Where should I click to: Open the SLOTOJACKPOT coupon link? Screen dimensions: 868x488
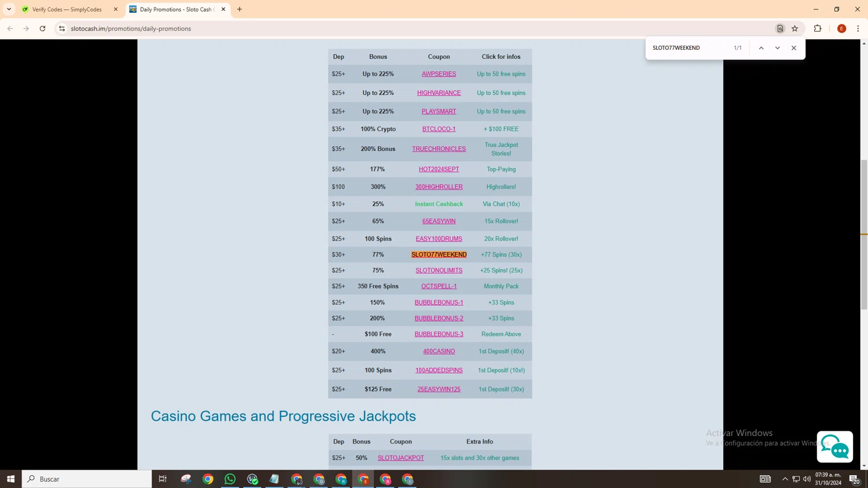[x=400, y=458]
